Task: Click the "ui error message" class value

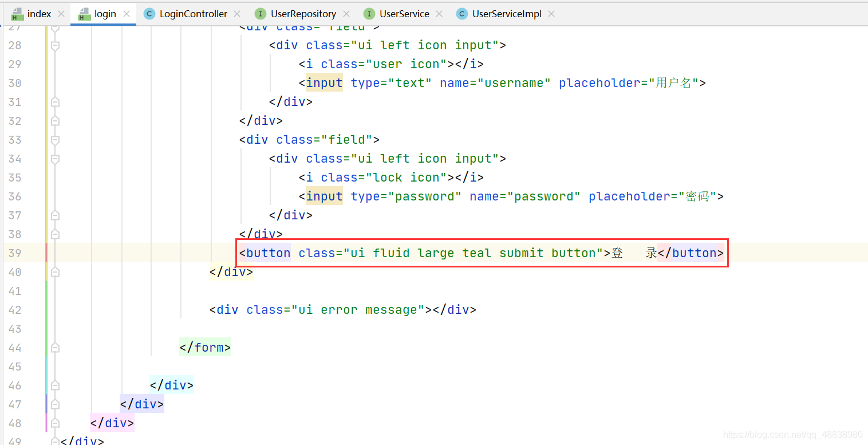Action: click(358, 310)
